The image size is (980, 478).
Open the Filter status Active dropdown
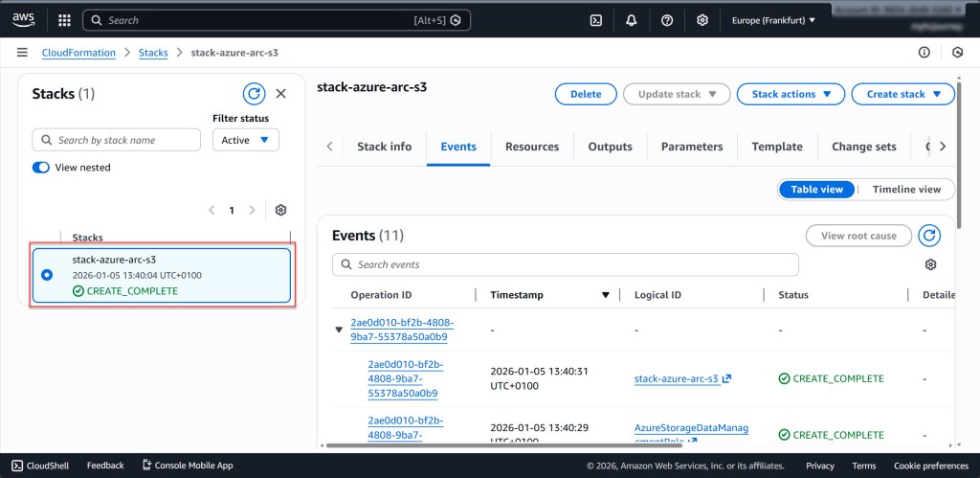[246, 140]
